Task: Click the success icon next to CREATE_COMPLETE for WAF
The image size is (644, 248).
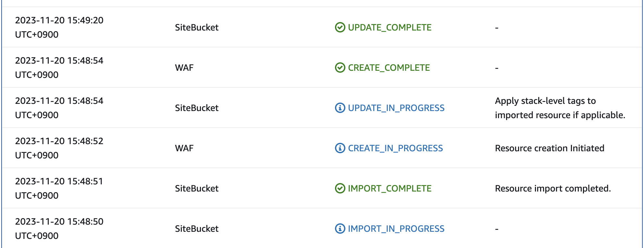Action: pyautogui.click(x=340, y=68)
